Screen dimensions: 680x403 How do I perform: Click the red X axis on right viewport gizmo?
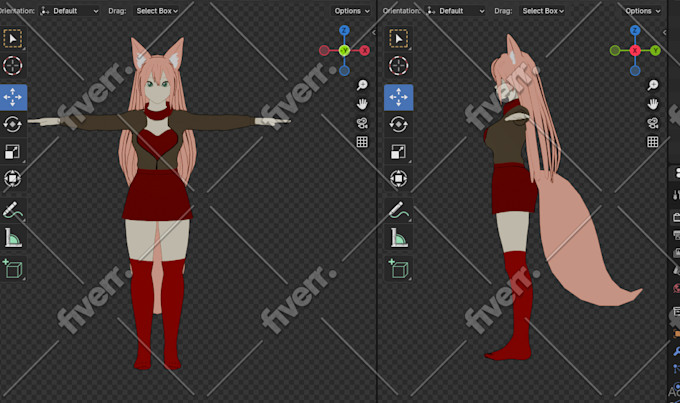[x=635, y=51]
